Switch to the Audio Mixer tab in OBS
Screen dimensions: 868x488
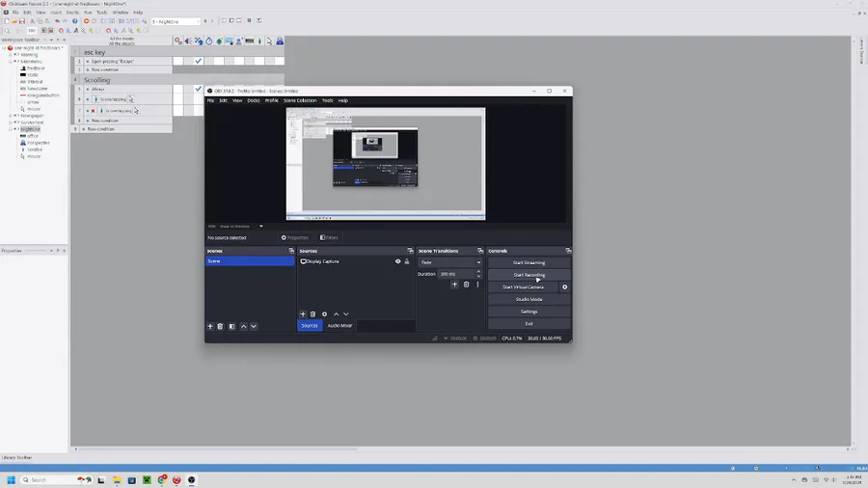339,326
